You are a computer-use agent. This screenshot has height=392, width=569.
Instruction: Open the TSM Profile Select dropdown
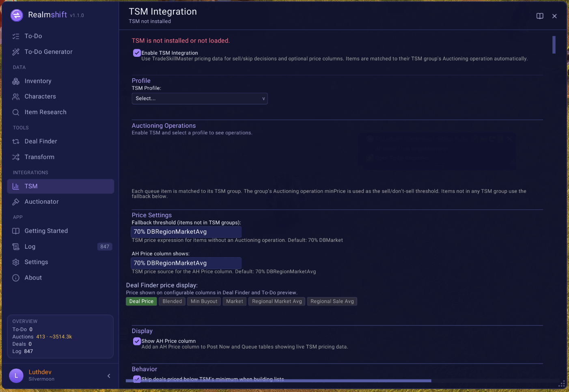[x=200, y=99]
